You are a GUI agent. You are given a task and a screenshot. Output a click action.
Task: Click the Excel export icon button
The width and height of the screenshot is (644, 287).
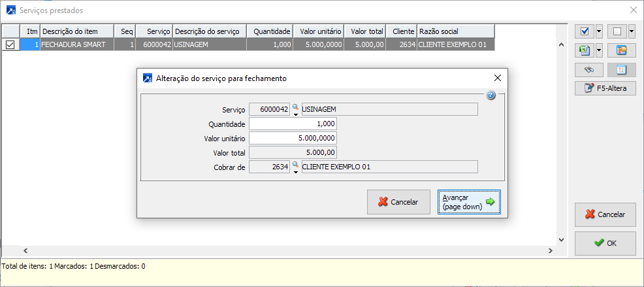click(x=585, y=50)
